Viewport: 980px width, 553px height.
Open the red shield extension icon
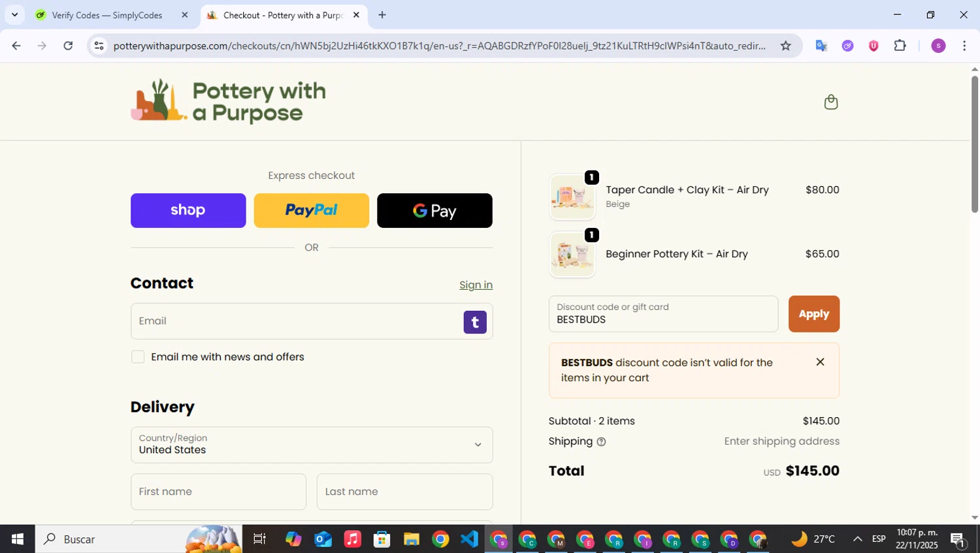[x=874, y=46]
